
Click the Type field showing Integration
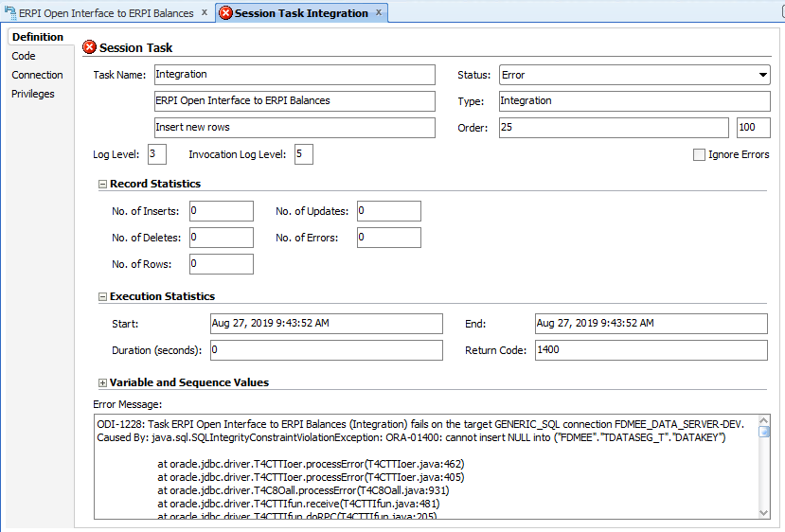tap(634, 101)
